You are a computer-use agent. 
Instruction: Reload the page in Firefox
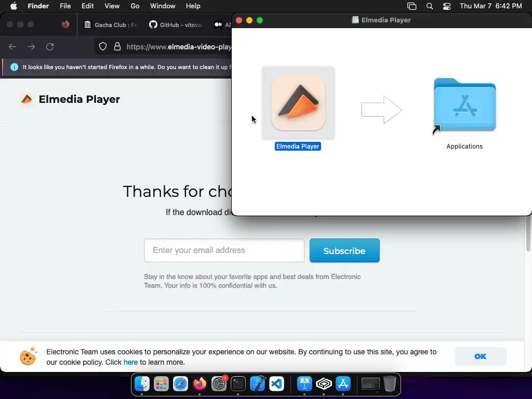(x=50, y=46)
